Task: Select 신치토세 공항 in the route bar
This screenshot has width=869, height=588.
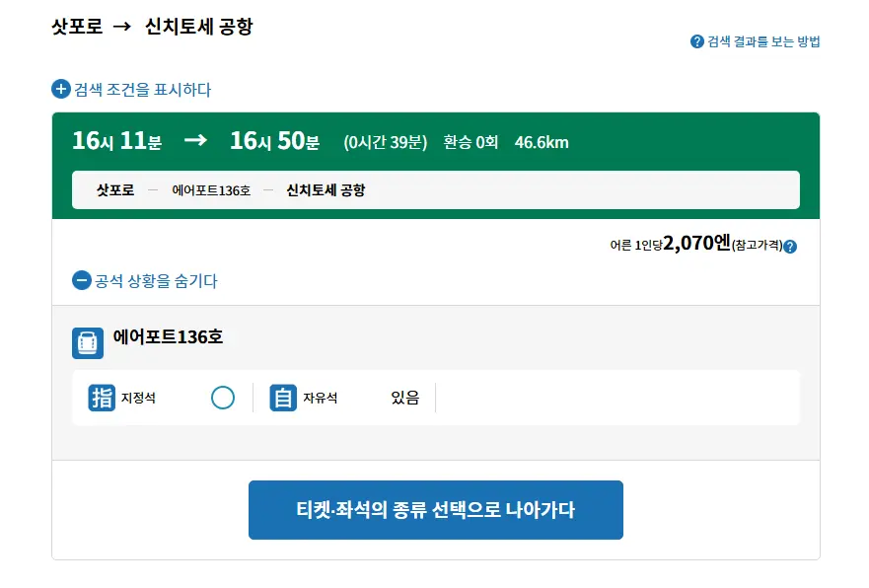Action: 326,190
